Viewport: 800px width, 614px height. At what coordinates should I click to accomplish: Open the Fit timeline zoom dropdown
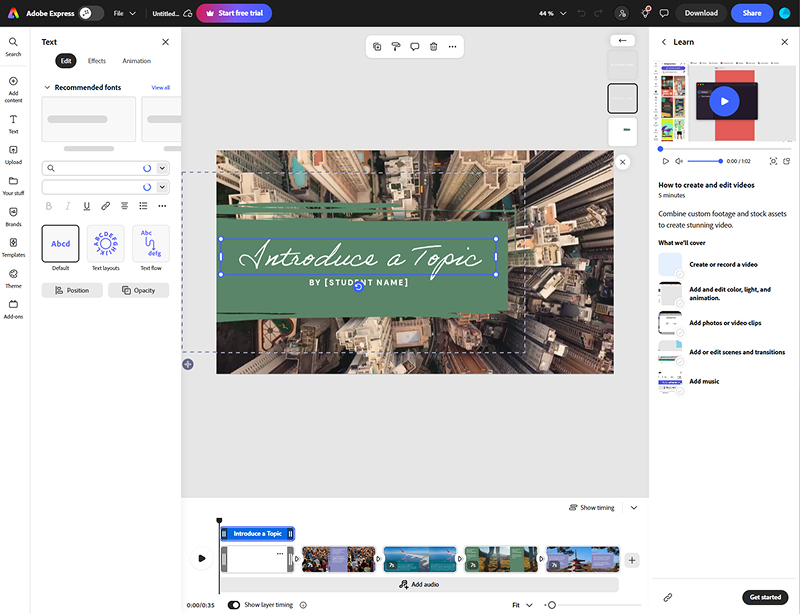(522, 605)
